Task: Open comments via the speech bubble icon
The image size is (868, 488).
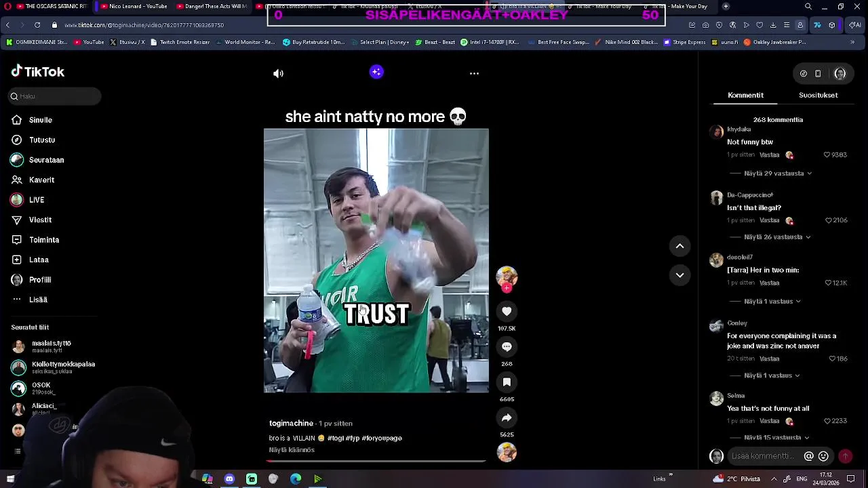Action: pos(507,346)
